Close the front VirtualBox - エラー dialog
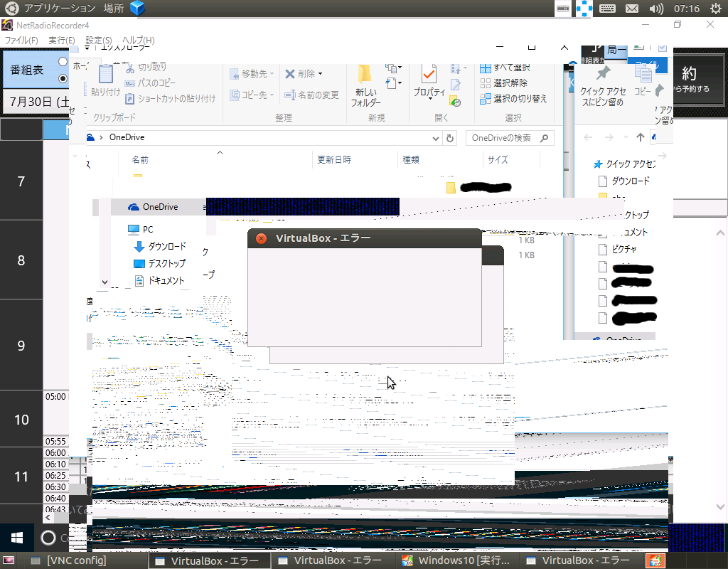728x569 pixels. [x=262, y=238]
